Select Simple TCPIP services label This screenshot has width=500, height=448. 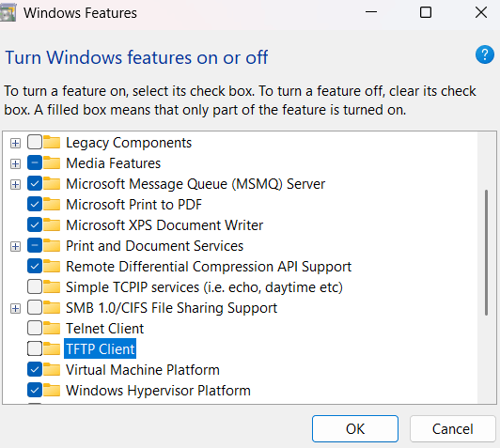click(x=204, y=287)
